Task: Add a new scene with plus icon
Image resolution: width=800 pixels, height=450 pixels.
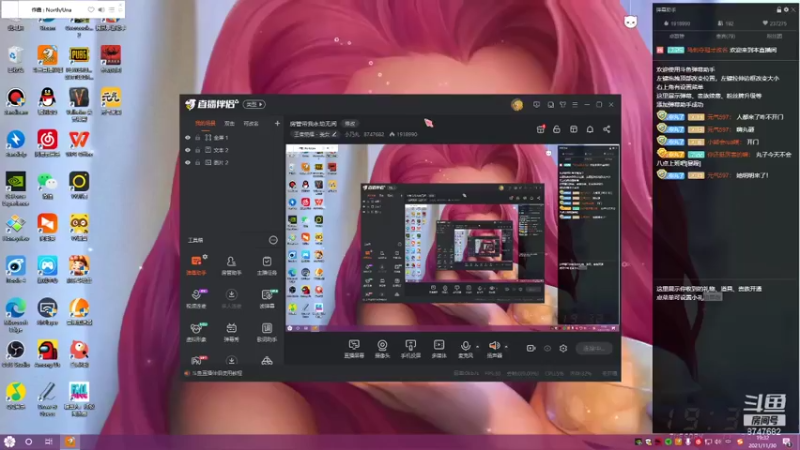Action: point(277,123)
